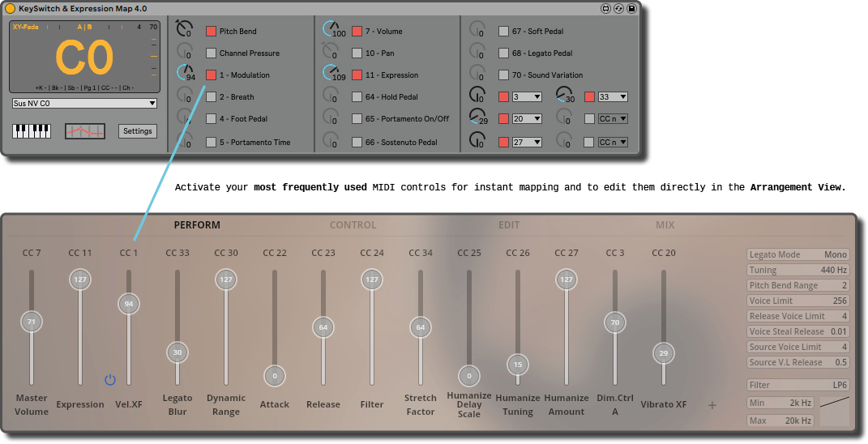Click the large C0 keyswitch display

[x=85, y=57]
